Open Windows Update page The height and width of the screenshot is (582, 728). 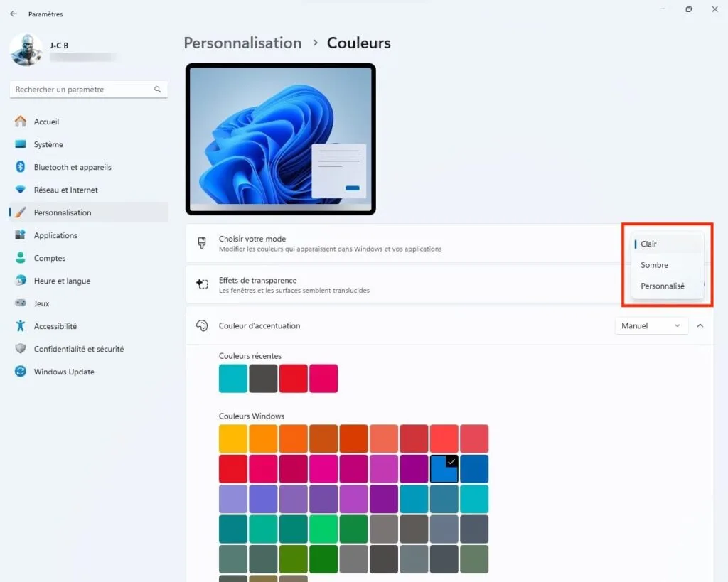tap(88, 371)
